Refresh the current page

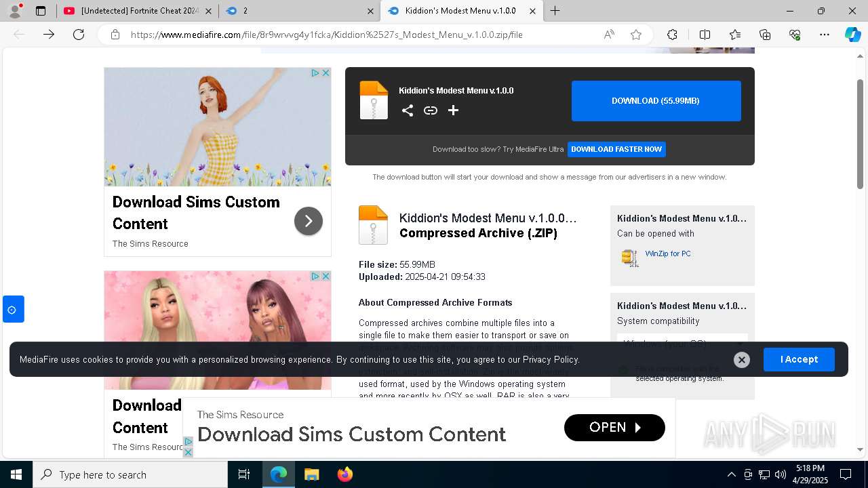[79, 35]
